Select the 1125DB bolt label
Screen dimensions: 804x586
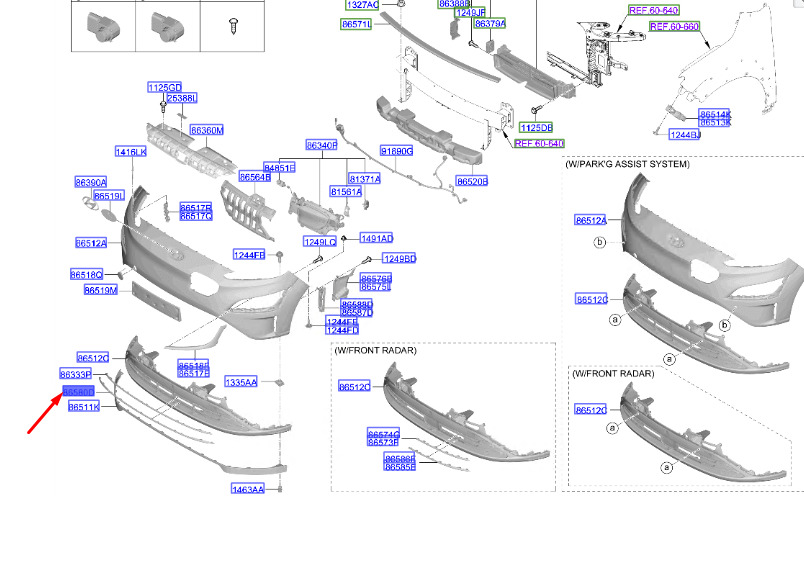click(536, 128)
